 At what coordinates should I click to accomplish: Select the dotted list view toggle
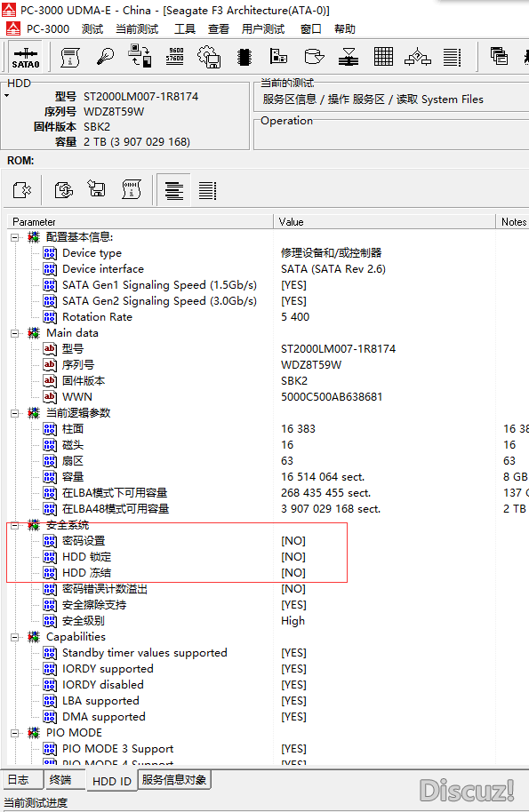coord(207,191)
